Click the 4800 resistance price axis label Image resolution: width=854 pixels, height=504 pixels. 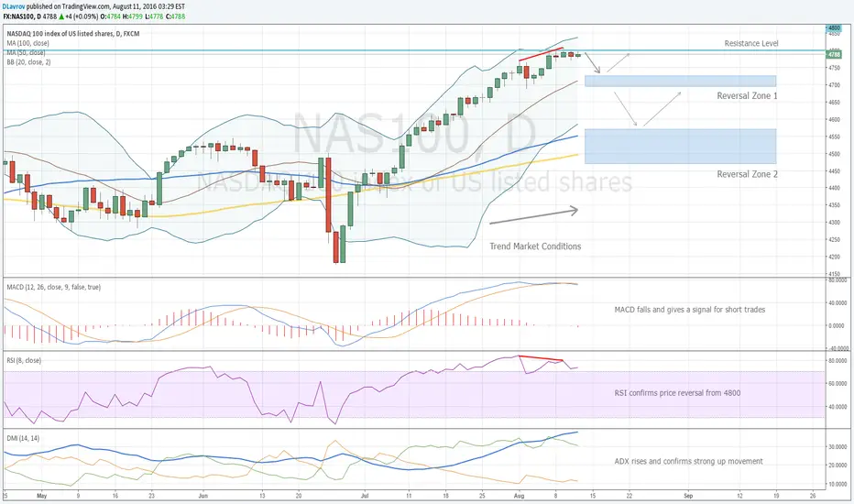click(x=835, y=27)
